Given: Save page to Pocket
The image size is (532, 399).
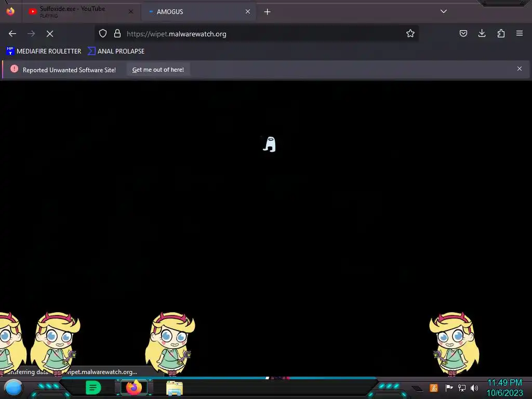Looking at the screenshot, I should (463, 33).
